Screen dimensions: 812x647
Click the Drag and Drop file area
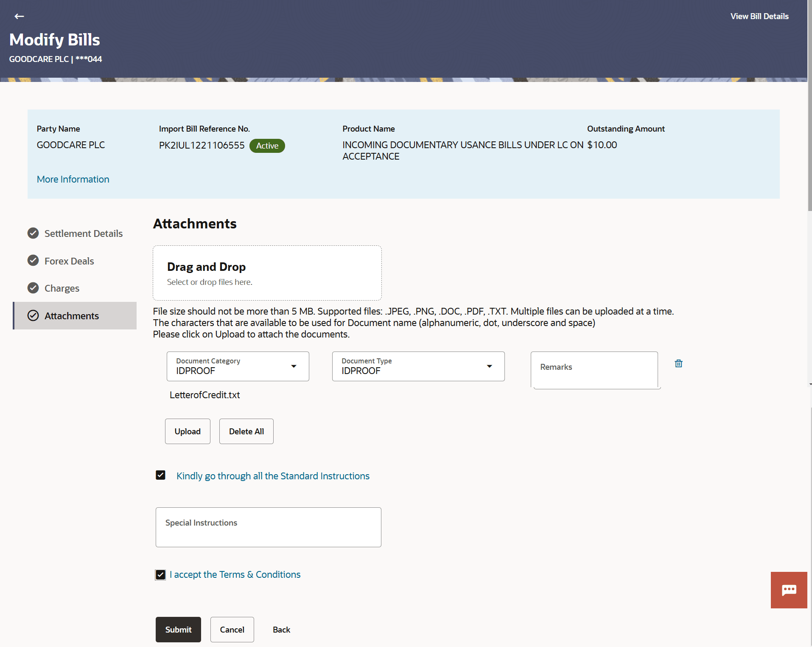click(267, 273)
